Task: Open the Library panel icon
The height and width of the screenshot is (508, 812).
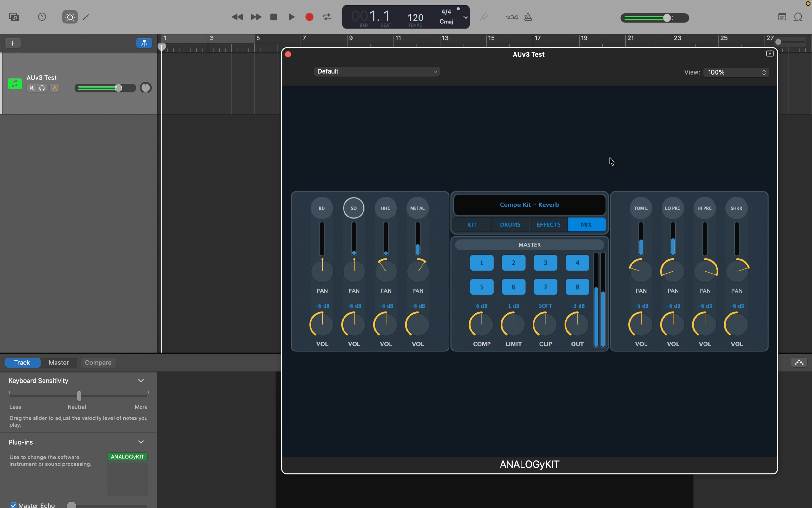Action: click(x=14, y=17)
